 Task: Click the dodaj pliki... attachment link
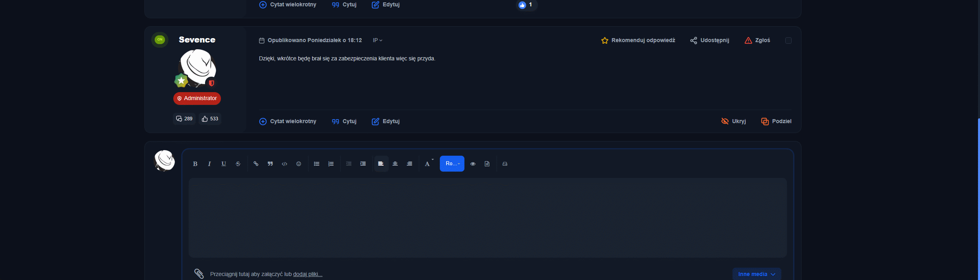[308, 274]
